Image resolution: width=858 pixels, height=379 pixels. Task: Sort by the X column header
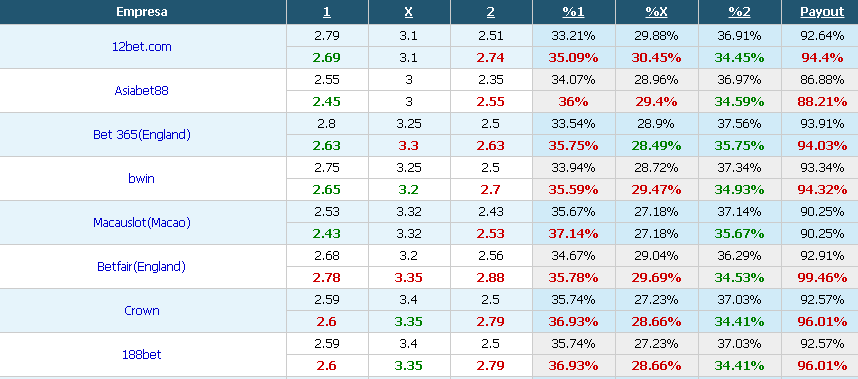409,12
